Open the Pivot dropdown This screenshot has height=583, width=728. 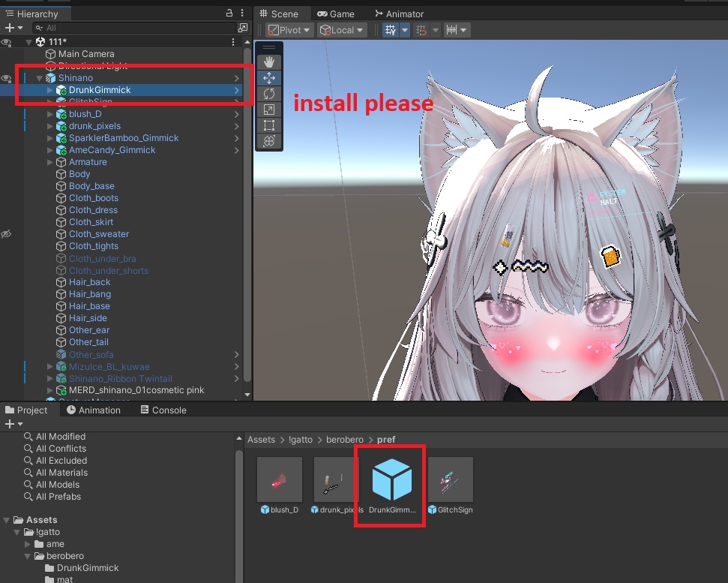click(x=291, y=30)
